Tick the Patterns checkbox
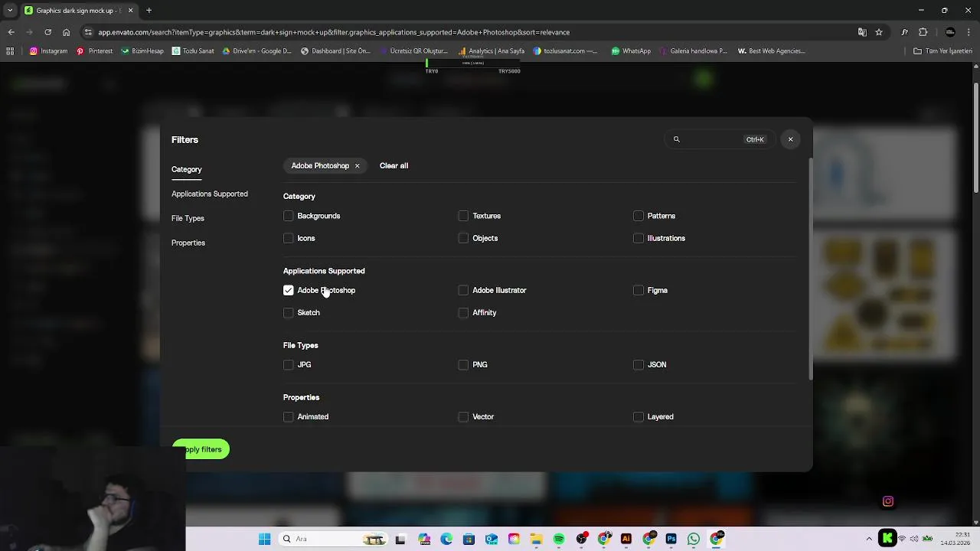980x551 pixels. pos(639,216)
